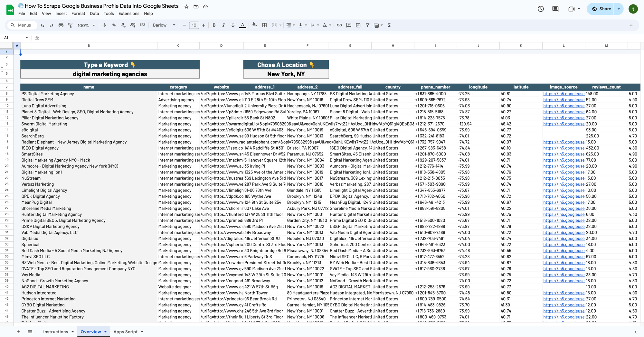Screen dimensions: 644x337
Task: Select column B header
Action: click(x=89, y=46)
